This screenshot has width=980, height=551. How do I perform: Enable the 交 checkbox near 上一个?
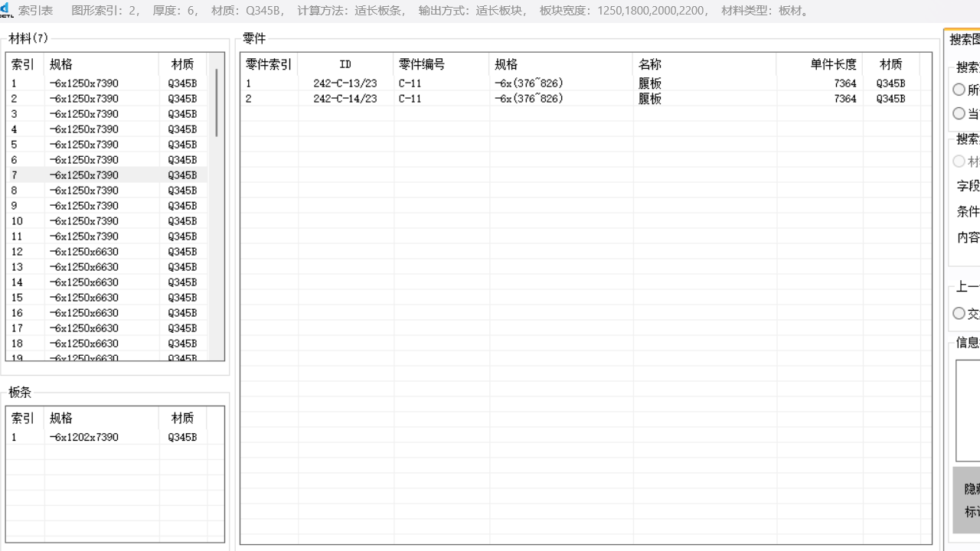[959, 313]
